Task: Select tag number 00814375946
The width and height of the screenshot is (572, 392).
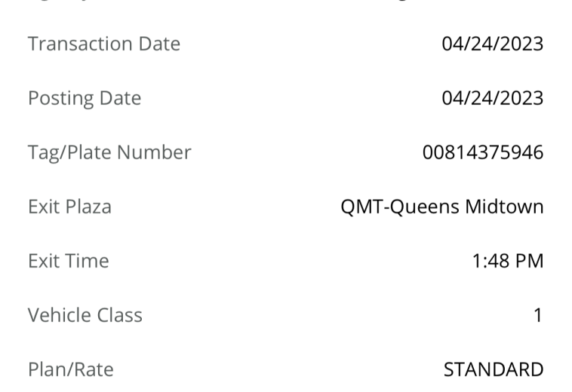Action: pyautogui.click(x=483, y=152)
